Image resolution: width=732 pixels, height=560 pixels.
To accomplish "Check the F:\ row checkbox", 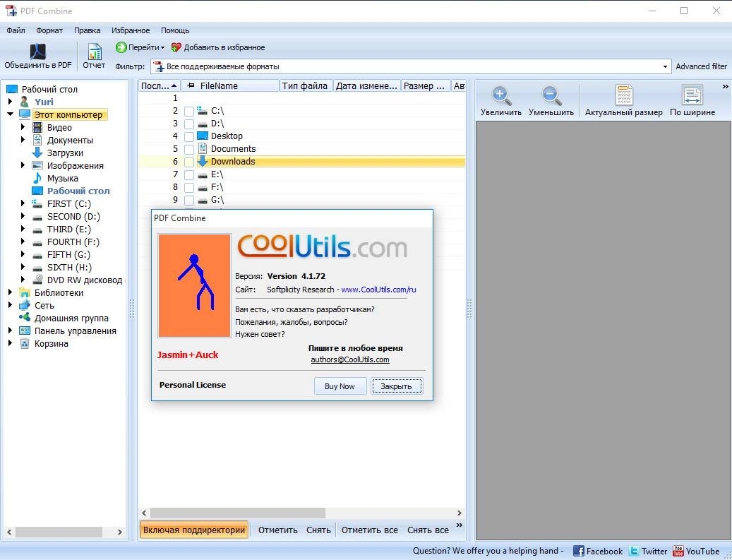I will tap(188, 187).
